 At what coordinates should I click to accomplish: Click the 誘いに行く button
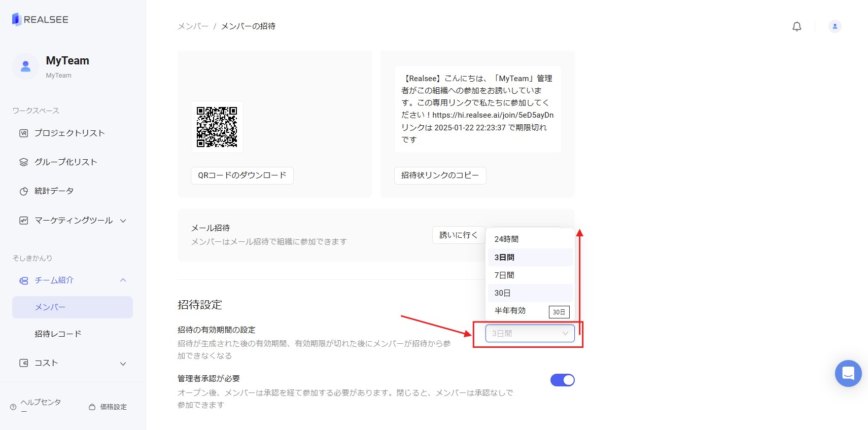click(x=459, y=235)
